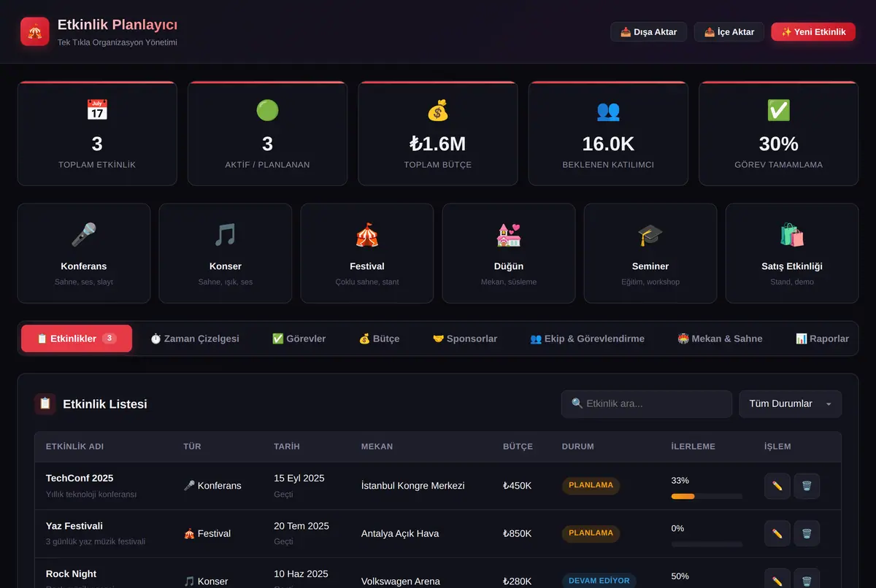Click the tent icon on Festival card
The width and height of the screenshot is (876, 588).
click(367, 235)
